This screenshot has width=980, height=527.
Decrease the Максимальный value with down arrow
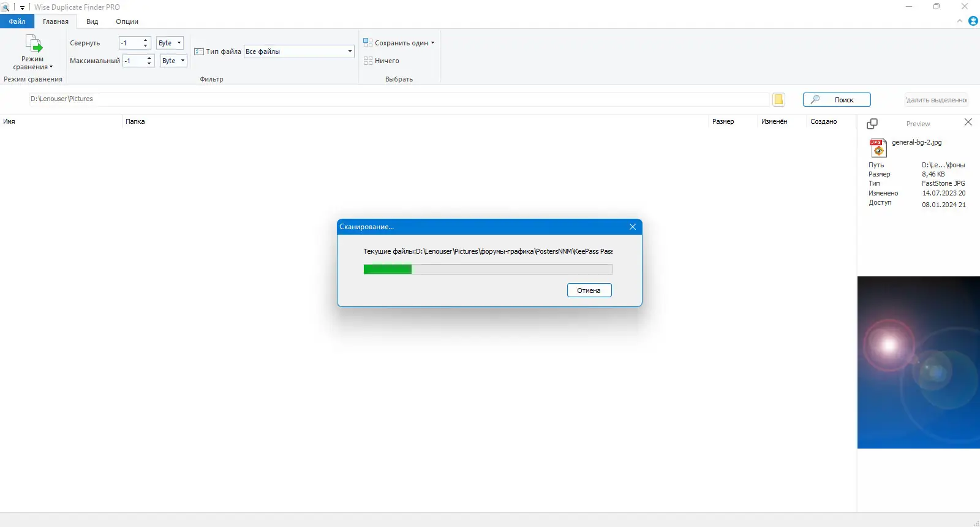point(149,64)
